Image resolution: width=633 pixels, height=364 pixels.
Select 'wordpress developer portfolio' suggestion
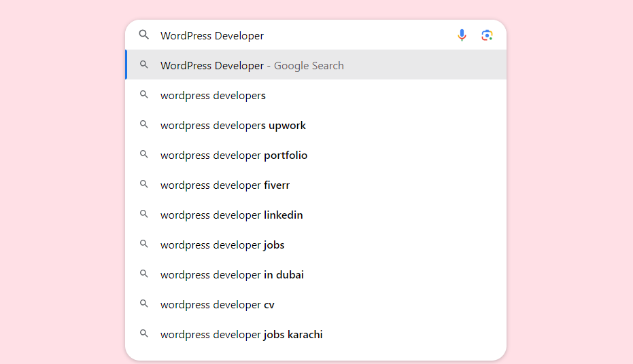pos(315,156)
